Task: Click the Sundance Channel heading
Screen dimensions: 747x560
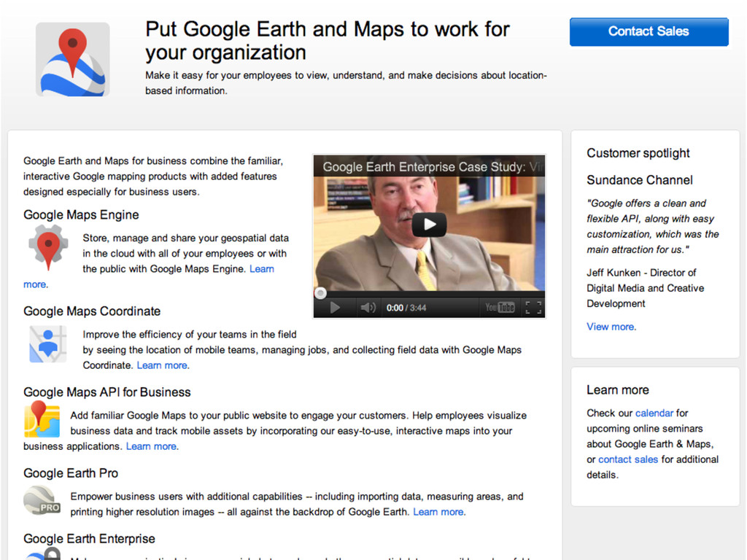Action: [x=640, y=180]
